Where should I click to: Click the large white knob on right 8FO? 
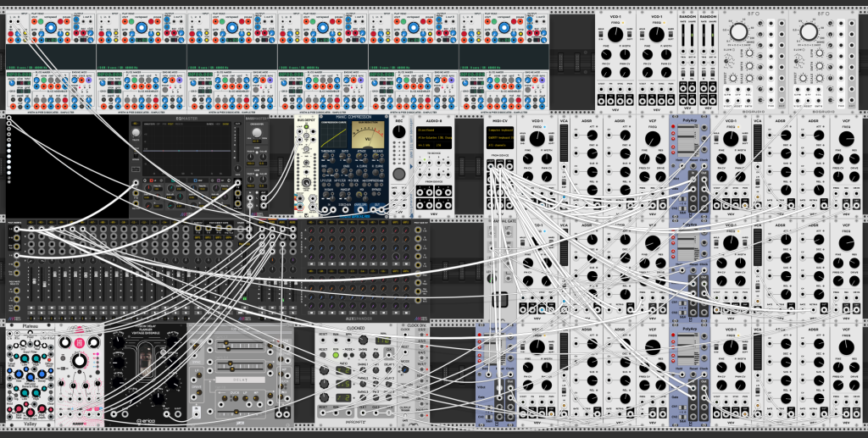click(809, 31)
